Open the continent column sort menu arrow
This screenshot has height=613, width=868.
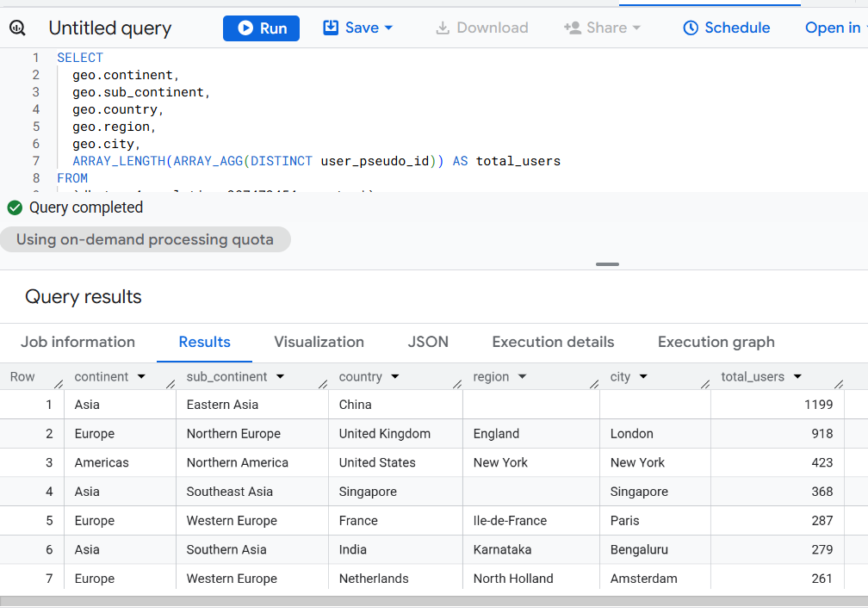141,377
